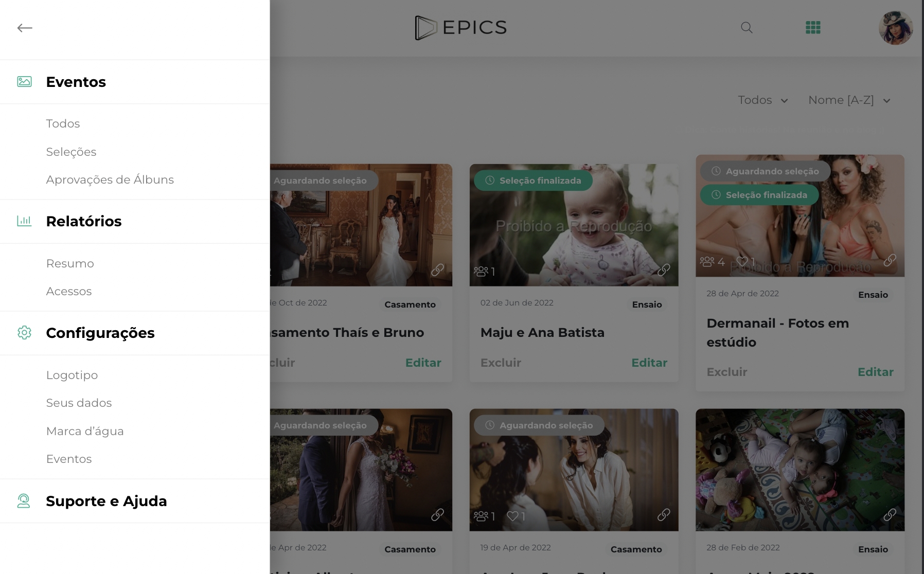
Task: Click Ensaio tag on Dermanail card
Action: tap(873, 295)
